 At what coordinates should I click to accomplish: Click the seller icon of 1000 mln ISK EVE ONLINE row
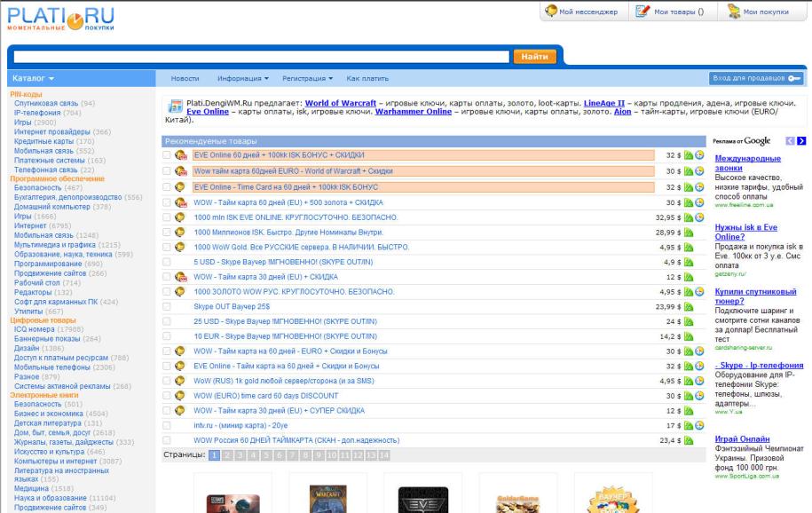pyautogui.click(x=179, y=217)
